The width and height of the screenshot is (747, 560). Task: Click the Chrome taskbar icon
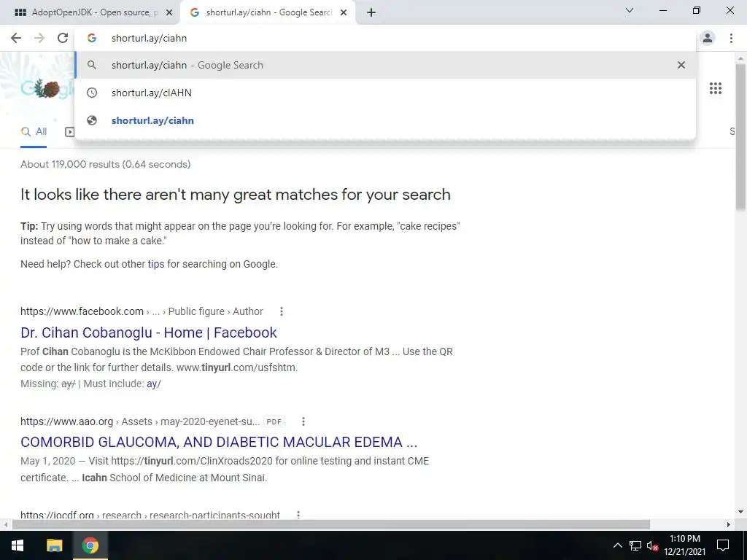click(x=90, y=545)
